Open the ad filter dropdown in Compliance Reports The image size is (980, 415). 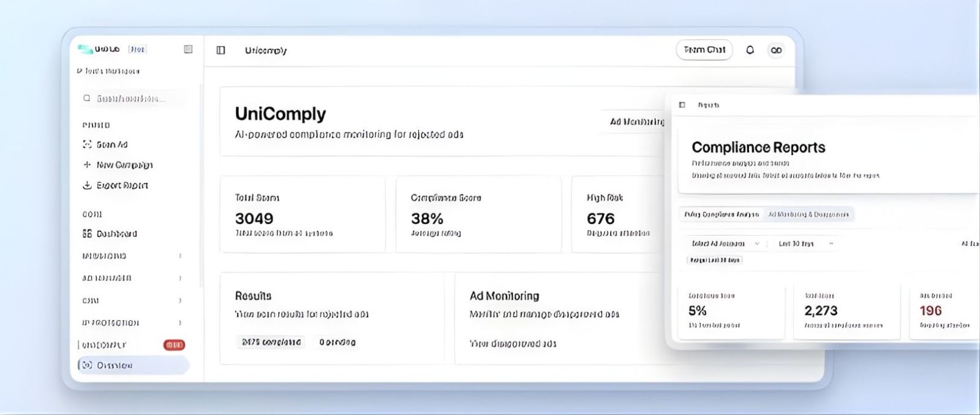point(725,244)
